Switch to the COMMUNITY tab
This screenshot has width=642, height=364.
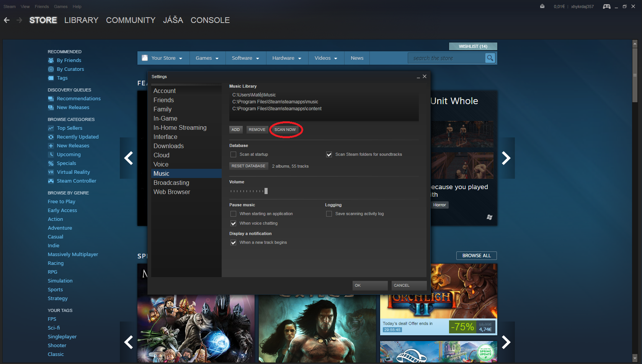point(131,20)
